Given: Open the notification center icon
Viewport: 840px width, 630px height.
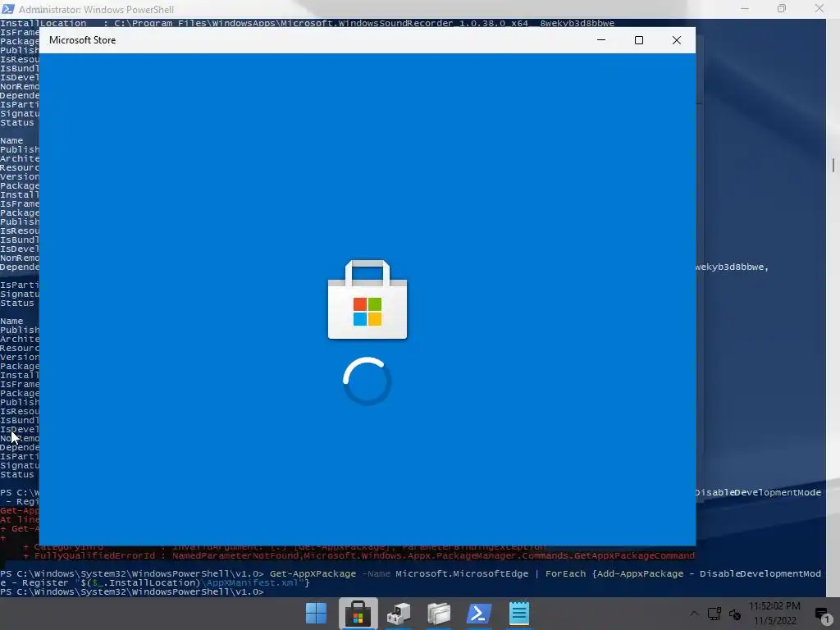Looking at the screenshot, I should point(822,614).
